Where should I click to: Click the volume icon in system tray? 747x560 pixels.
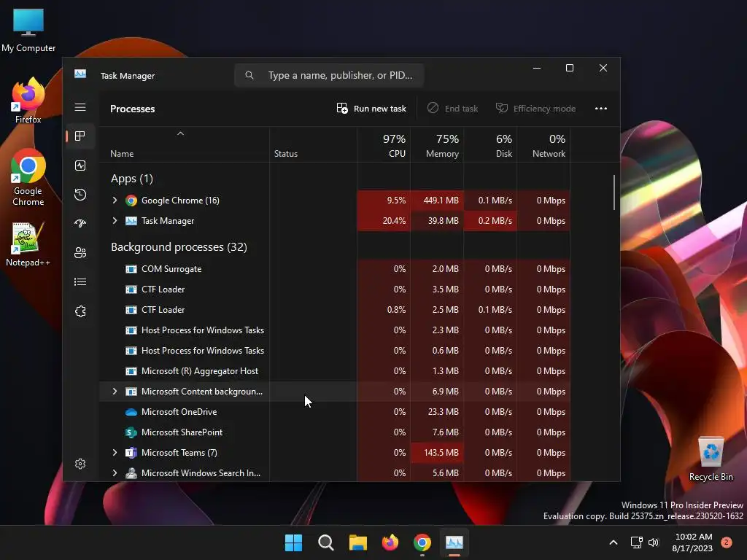pos(654,542)
